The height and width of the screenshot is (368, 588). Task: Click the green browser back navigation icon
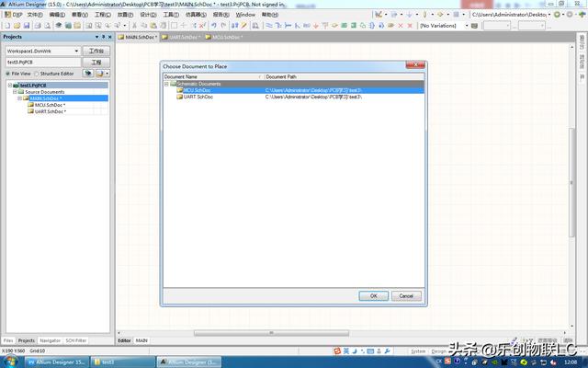pos(558,15)
